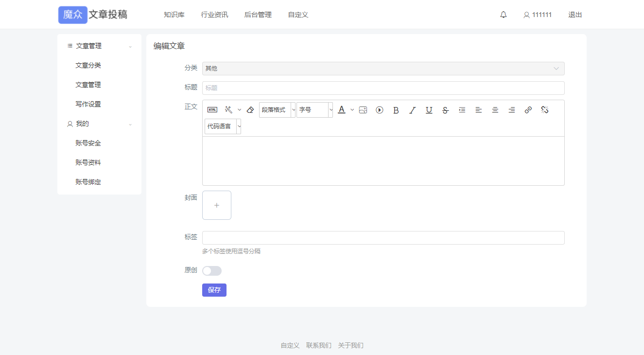Open the 字号 font size dropdown
Viewport: 644px width, 355px height.
click(314, 110)
